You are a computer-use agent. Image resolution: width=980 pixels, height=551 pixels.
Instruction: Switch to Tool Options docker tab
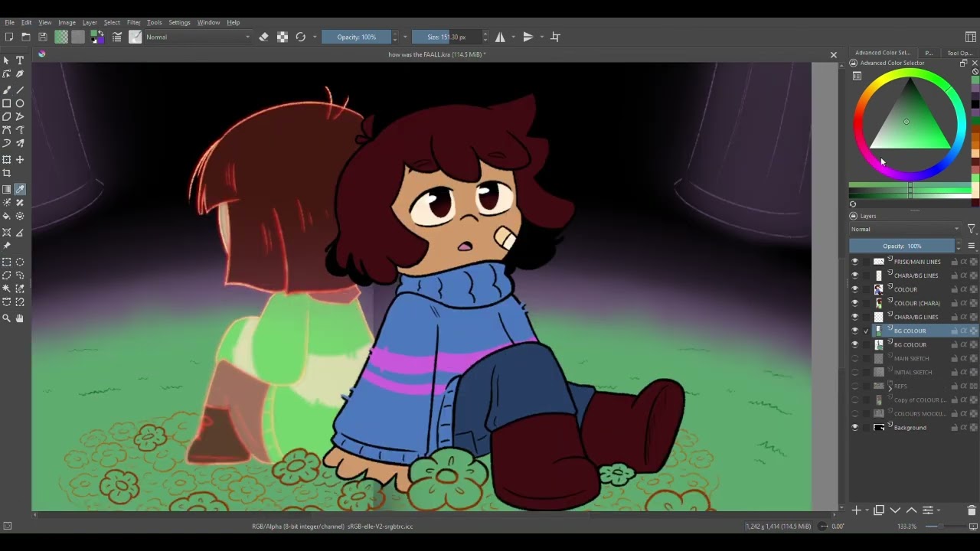click(x=959, y=53)
